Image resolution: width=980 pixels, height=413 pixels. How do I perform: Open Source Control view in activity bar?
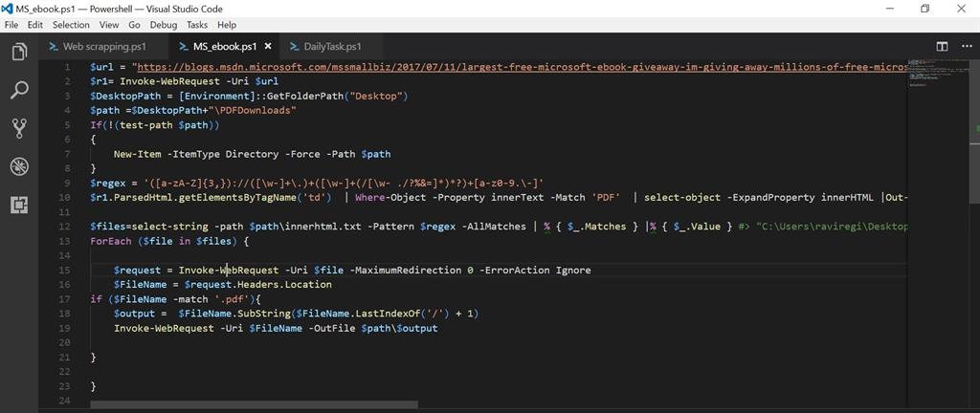click(x=19, y=128)
